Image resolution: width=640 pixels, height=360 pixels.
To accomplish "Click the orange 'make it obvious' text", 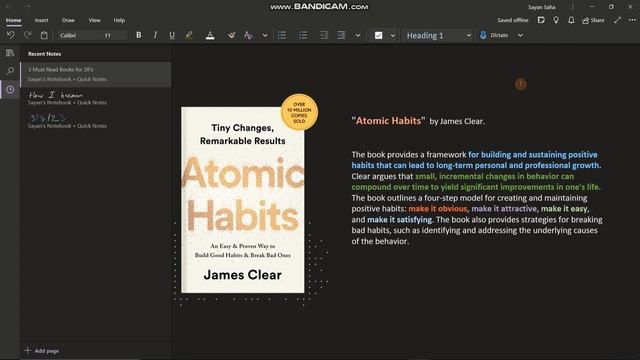I will point(438,209).
